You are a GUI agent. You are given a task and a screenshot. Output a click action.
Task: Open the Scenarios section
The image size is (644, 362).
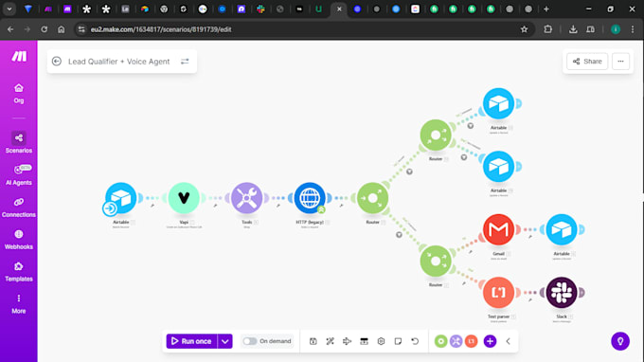click(x=19, y=142)
